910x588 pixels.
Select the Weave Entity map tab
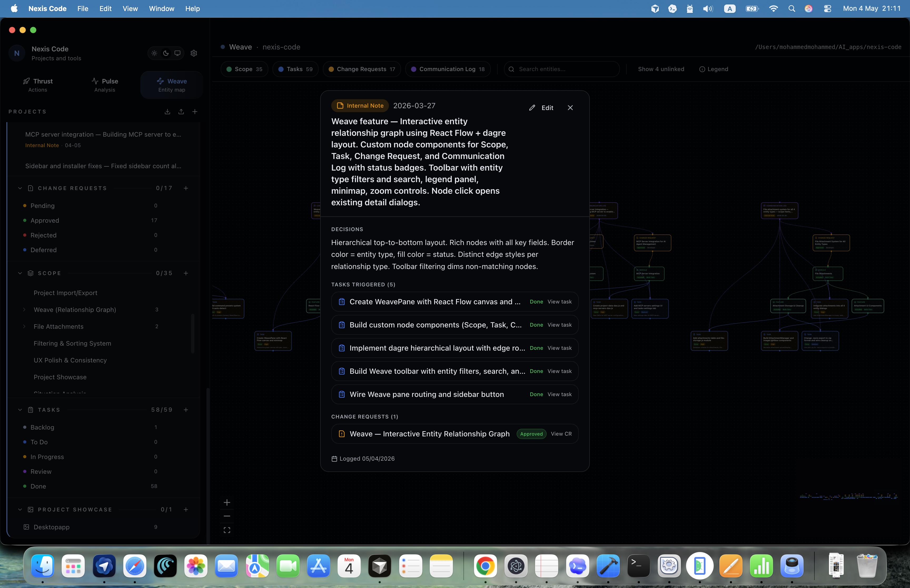(171, 85)
